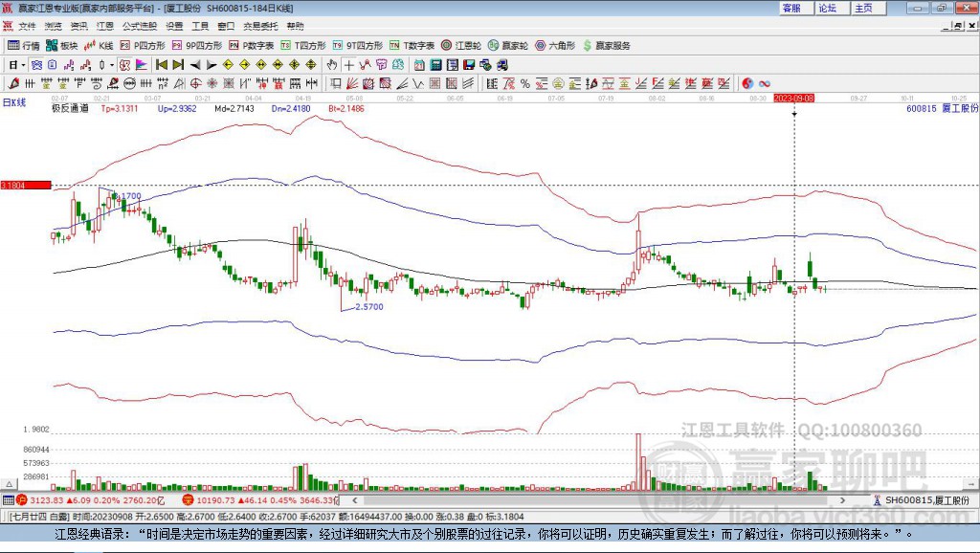
Task: Open the 公式选股 menu
Action: (140, 26)
